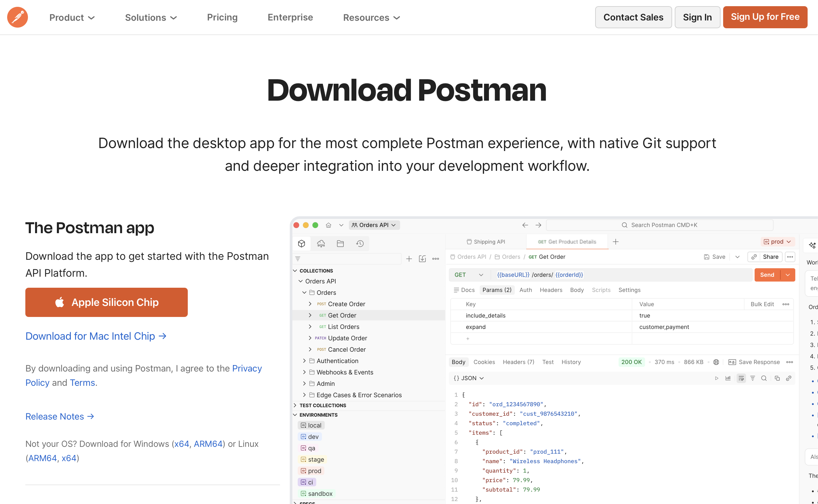Viewport: 818px width, 504px height.
Task: Open the GET method dropdown
Action: 469,275
